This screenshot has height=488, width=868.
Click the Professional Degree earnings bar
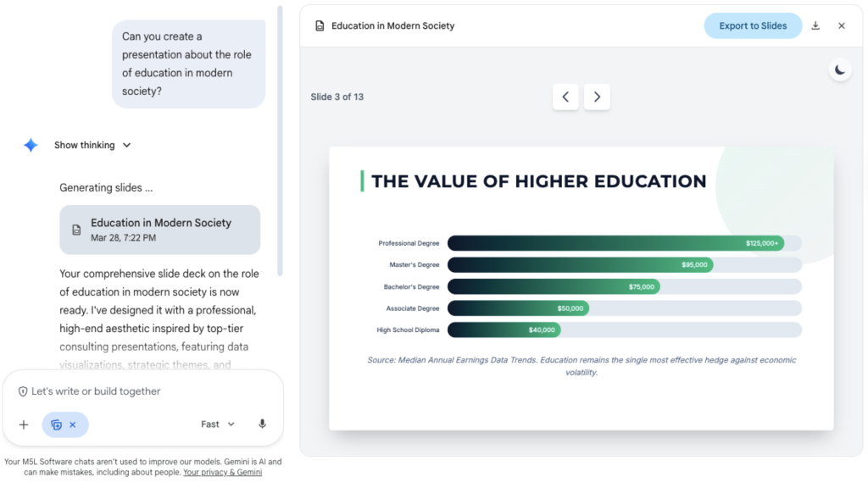pyautogui.click(x=615, y=243)
